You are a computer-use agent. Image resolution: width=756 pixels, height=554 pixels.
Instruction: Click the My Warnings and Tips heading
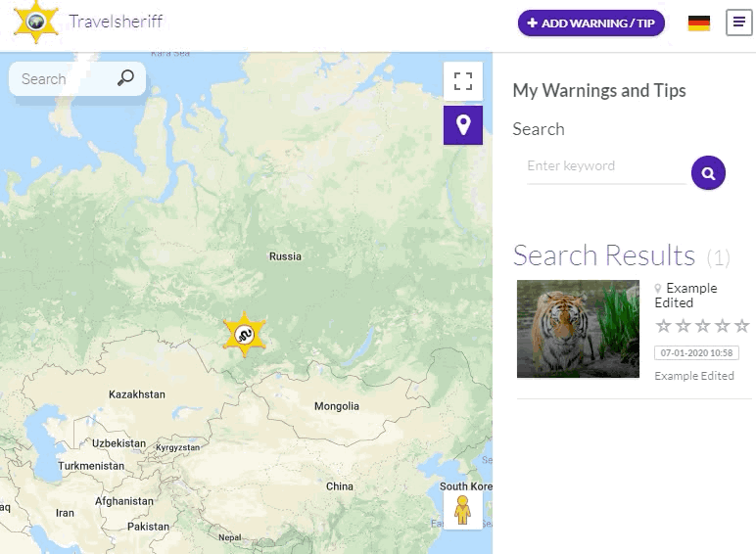click(x=598, y=91)
